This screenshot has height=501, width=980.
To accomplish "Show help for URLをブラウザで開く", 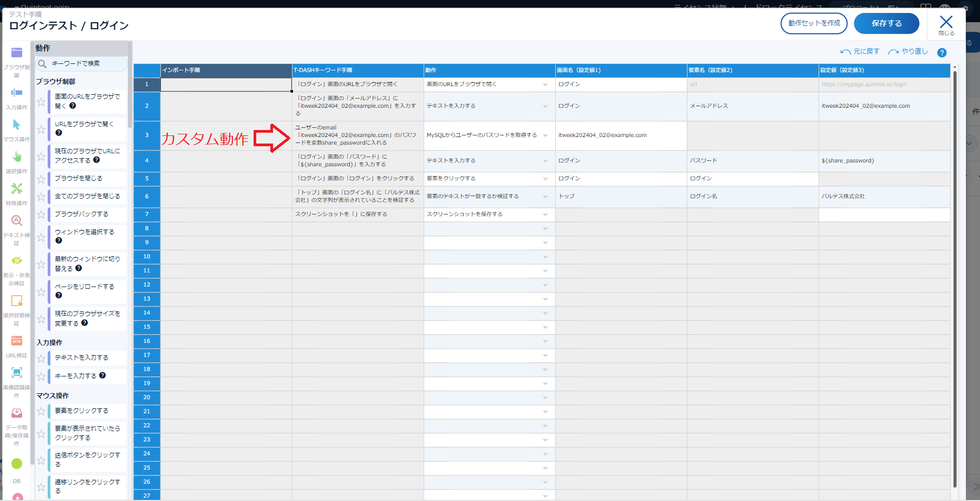I will click(x=59, y=133).
